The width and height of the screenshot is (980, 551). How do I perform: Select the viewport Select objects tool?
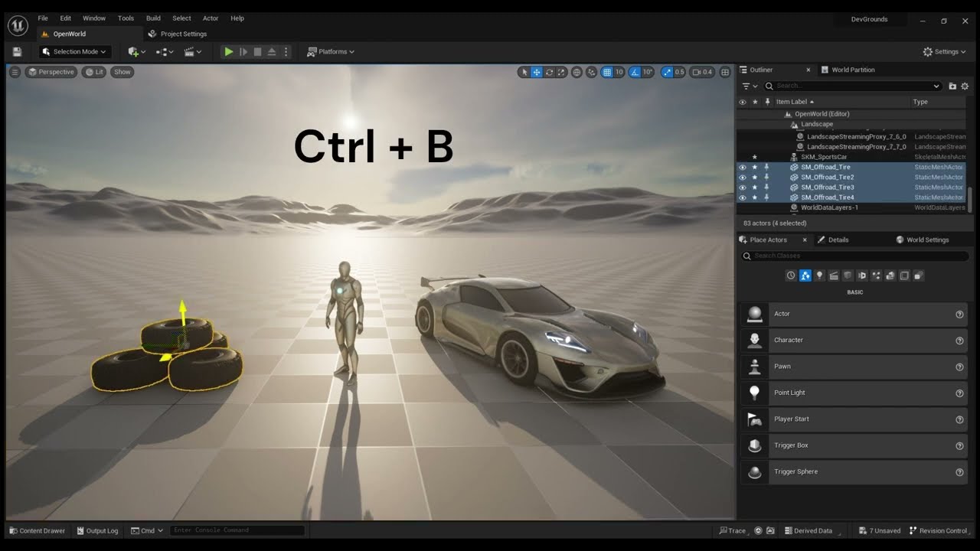pos(524,72)
